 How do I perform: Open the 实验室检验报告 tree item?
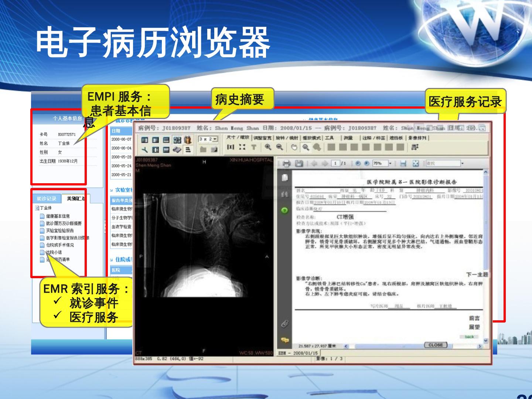click(60, 231)
